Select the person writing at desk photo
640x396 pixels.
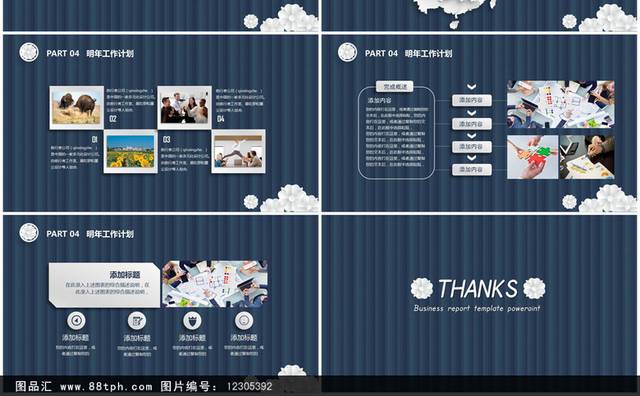587,157
